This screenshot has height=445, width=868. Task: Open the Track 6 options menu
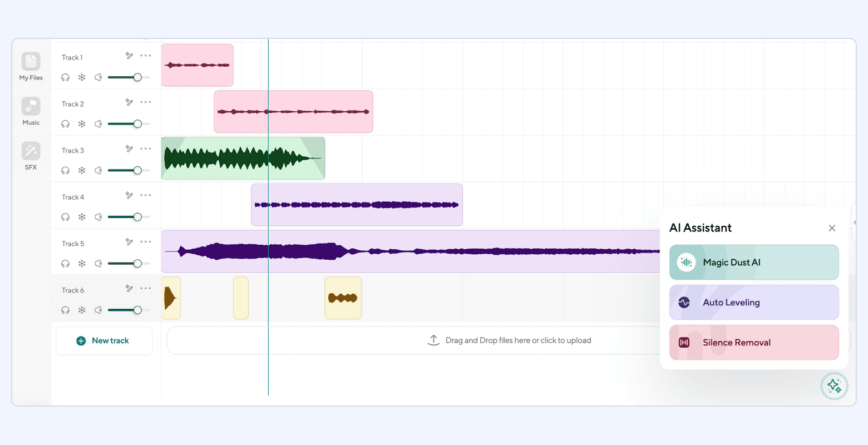(x=145, y=288)
